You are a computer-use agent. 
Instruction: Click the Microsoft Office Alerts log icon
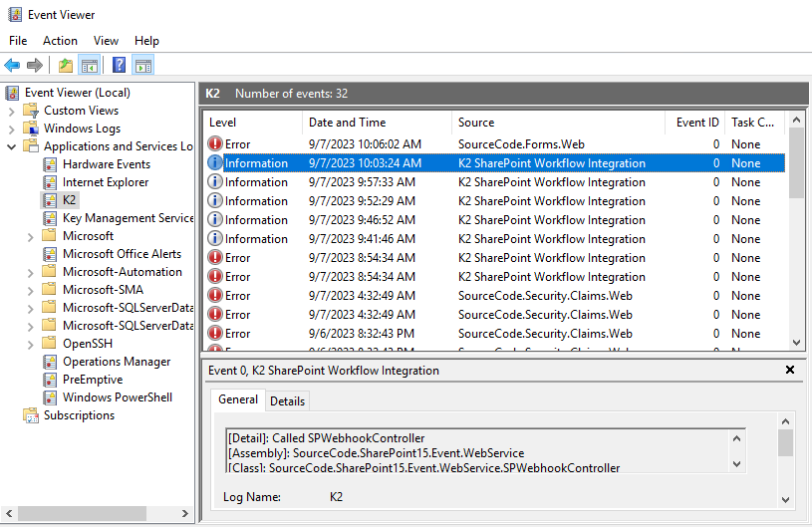point(50,254)
